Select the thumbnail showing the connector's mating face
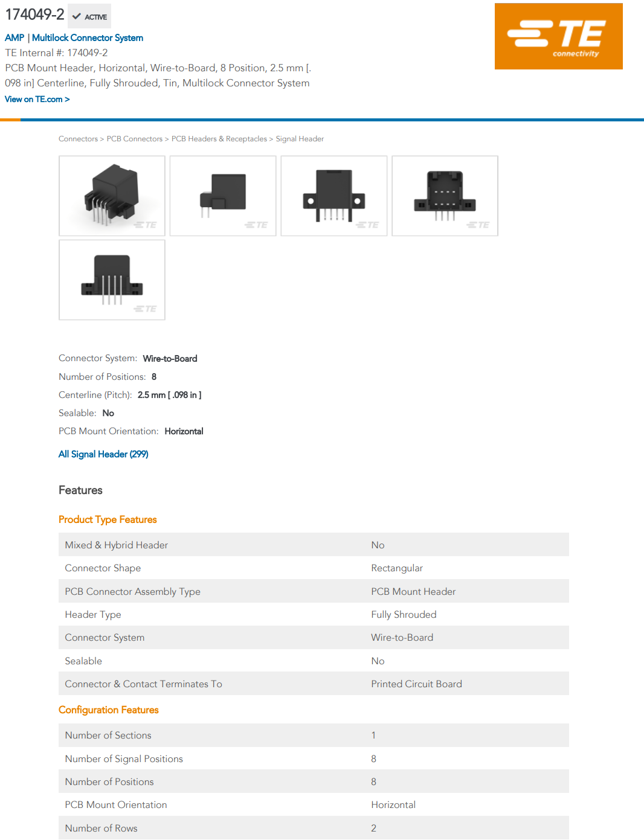The height and width of the screenshot is (840, 644). (x=445, y=196)
